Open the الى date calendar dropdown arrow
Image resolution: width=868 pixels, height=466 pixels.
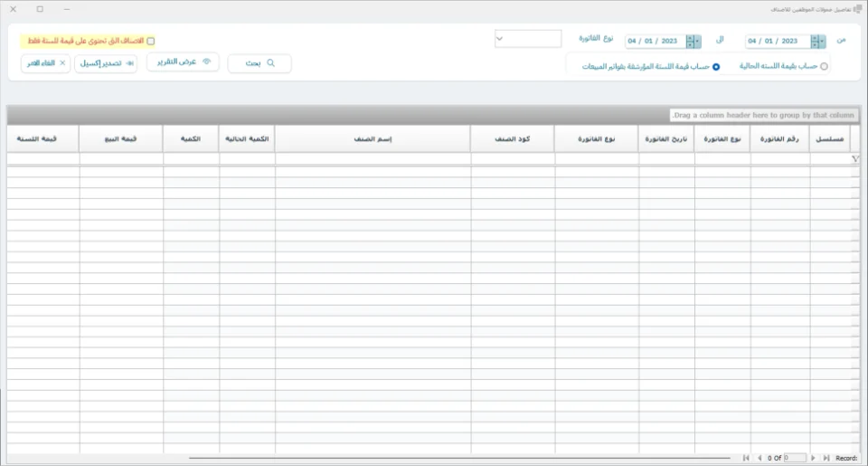pos(697,41)
